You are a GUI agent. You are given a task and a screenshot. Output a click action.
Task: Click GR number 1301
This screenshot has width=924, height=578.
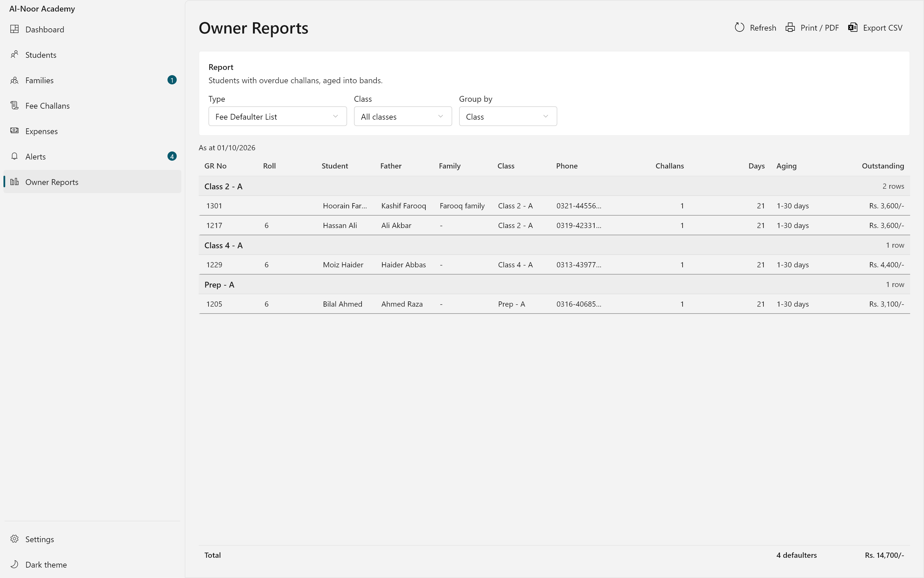214,206
